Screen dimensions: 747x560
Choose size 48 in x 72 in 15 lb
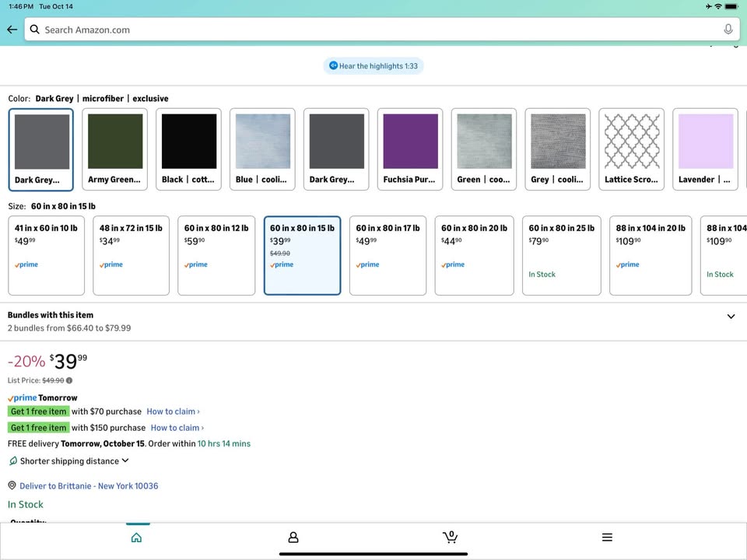tap(131, 255)
